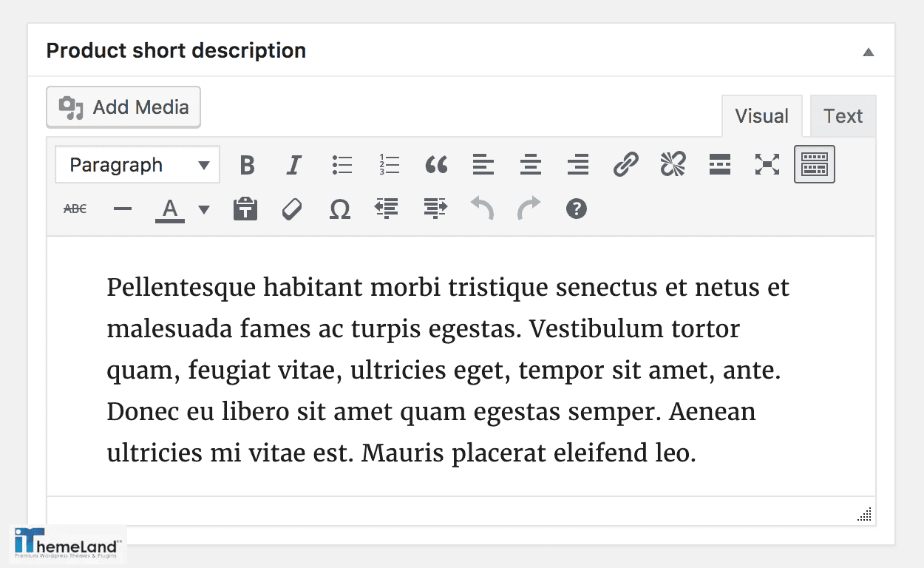Apply the current text color swatch
Screen dimensions: 924x568
click(170, 209)
